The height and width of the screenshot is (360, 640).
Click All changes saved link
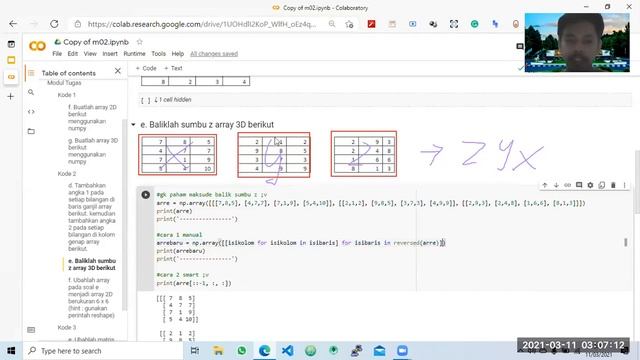(214, 54)
